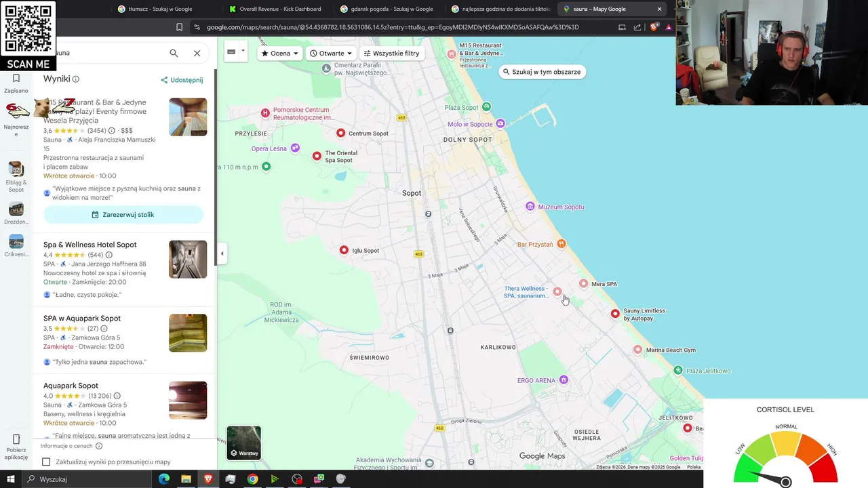This screenshot has width=868, height=488.
Task: Click the Thera Wellness map pin
Action: click(x=557, y=291)
